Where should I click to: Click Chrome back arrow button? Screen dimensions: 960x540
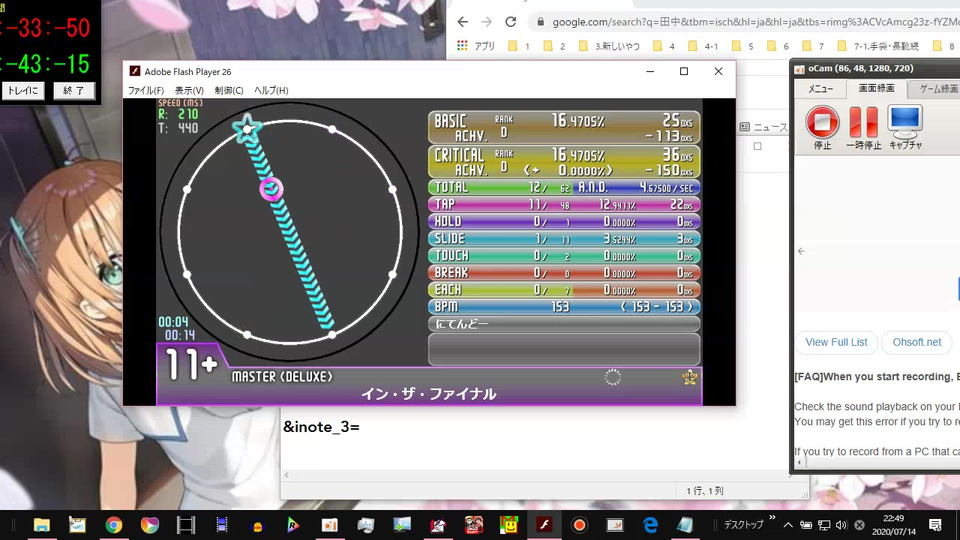462,22
